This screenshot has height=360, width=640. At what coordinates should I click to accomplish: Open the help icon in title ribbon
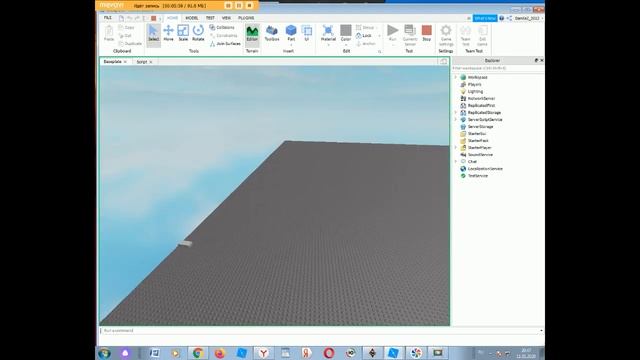[502, 18]
